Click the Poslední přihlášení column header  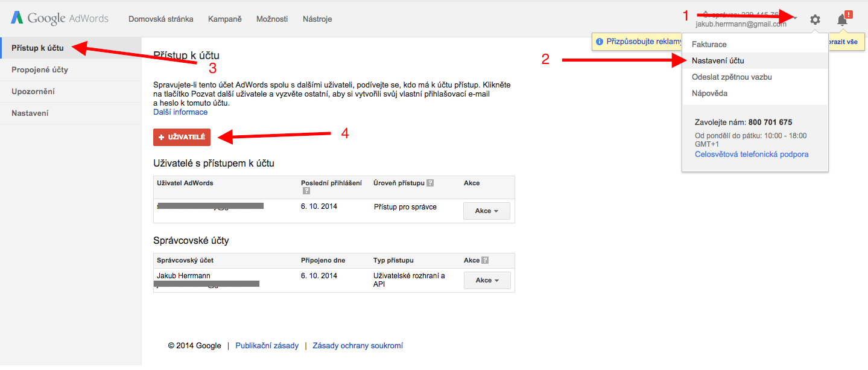tap(331, 183)
